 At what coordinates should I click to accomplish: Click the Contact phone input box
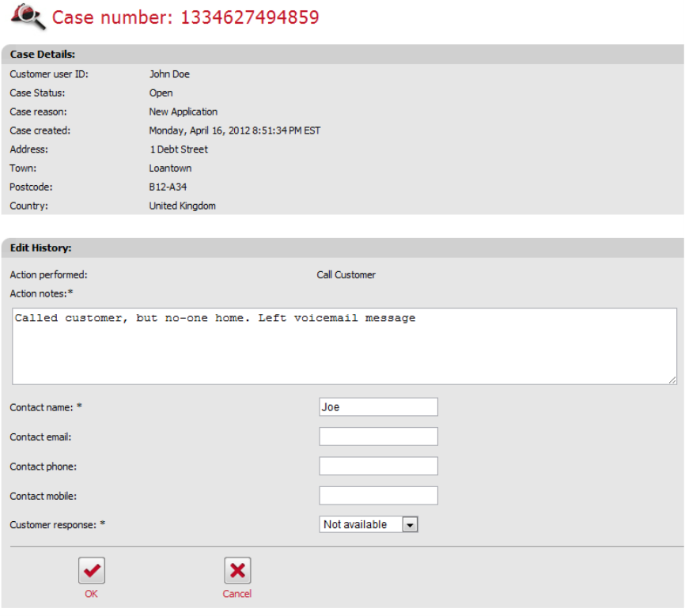tap(378, 467)
